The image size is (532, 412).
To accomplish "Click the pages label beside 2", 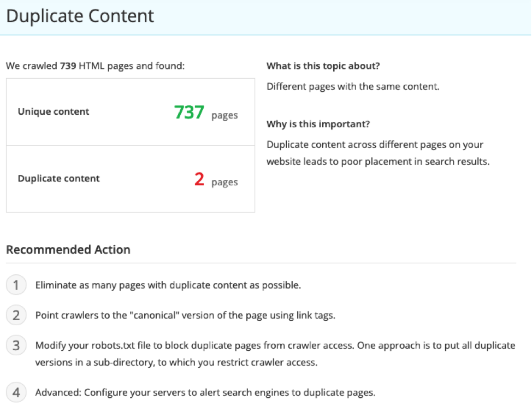I will coord(225,182).
